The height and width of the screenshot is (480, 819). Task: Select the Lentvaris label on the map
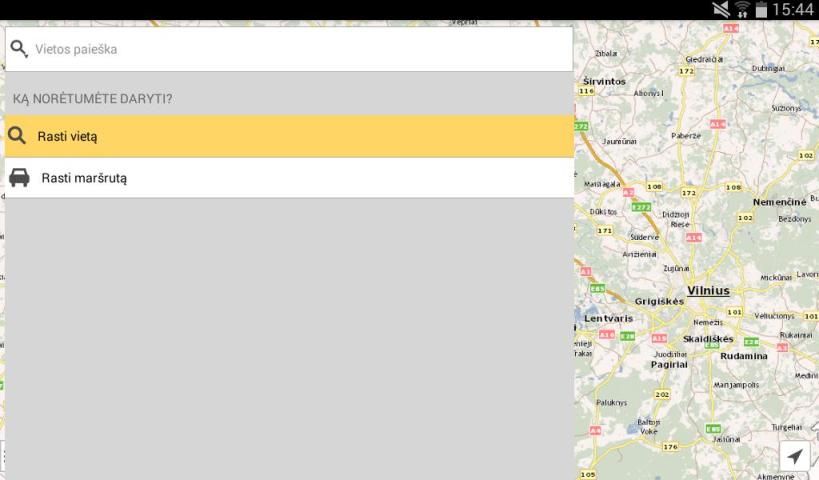[x=608, y=318]
